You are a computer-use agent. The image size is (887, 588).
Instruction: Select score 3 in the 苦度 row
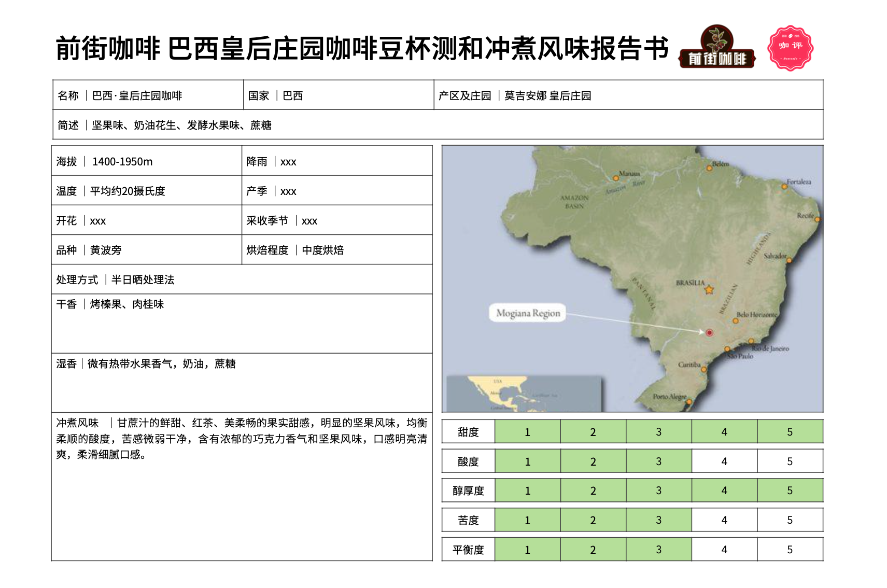click(658, 520)
